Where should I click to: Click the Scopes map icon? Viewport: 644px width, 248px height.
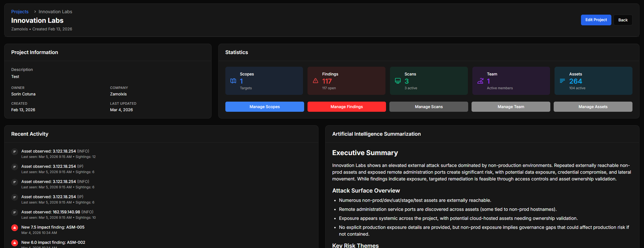pyautogui.click(x=233, y=81)
